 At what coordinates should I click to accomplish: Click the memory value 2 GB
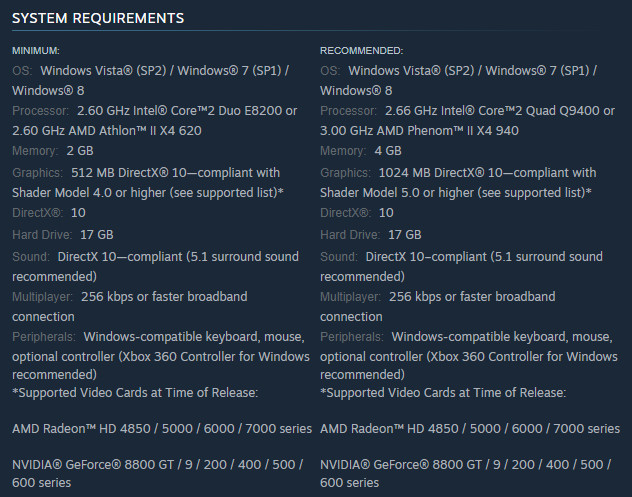[x=80, y=151]
